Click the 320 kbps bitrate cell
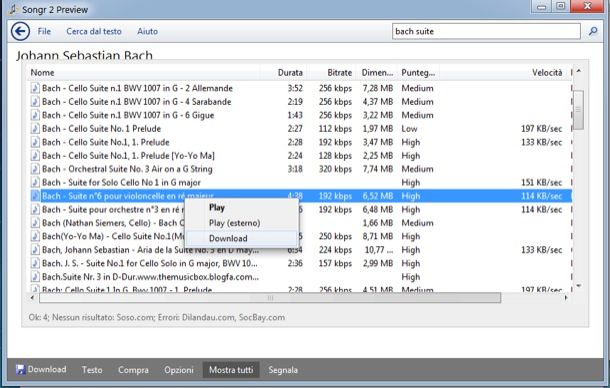 click(x=335, y=169)
